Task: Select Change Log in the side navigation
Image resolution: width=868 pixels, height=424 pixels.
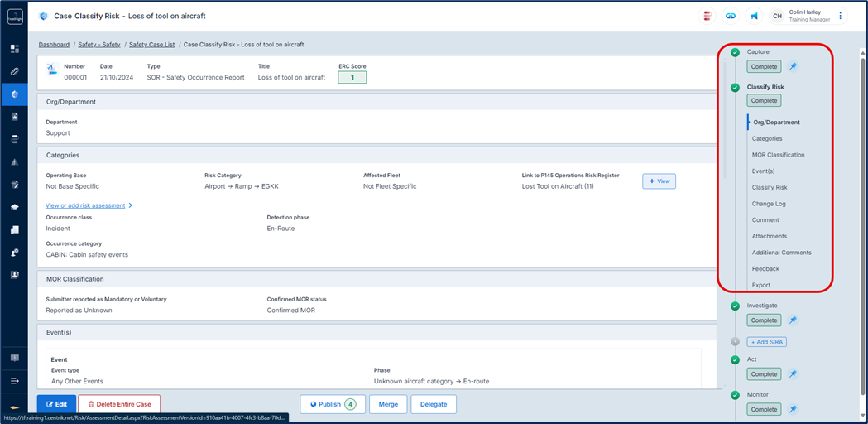Action: (x=769, y=204)
